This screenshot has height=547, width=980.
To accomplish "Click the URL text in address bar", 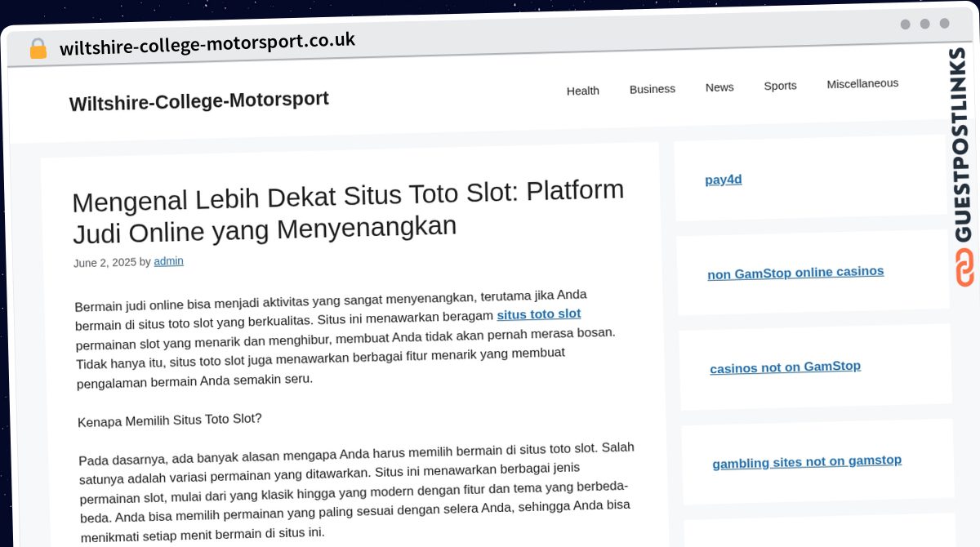I will 207,43.
